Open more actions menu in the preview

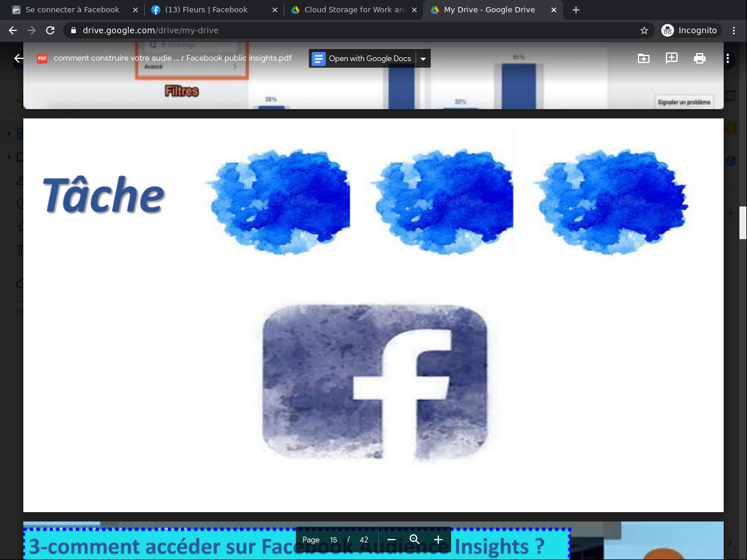[728, 58]
